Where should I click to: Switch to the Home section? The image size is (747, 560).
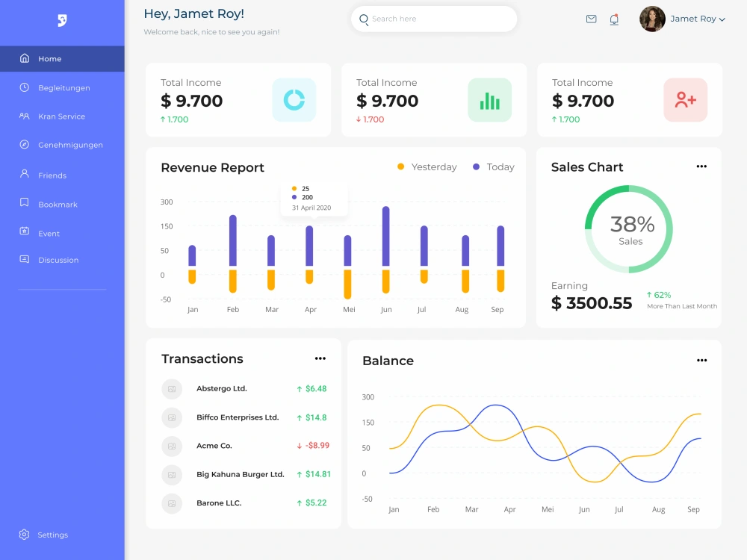(50, 58)
